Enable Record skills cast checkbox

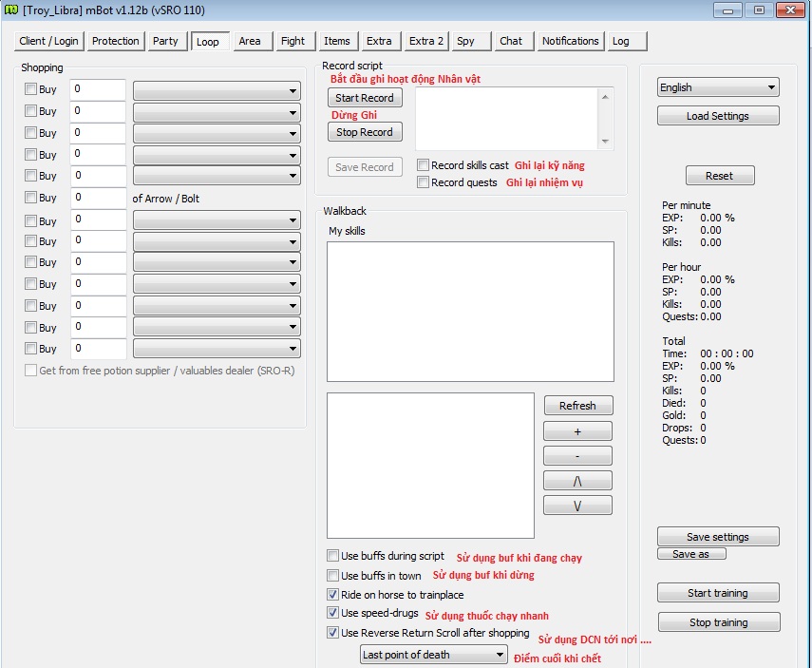click(x=424, y=165)
